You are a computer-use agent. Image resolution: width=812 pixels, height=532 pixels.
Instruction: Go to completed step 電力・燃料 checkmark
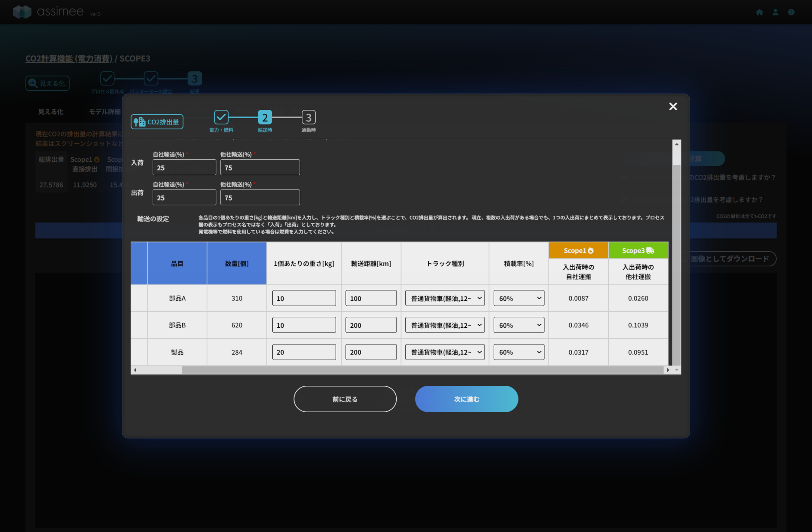[221, 117]
